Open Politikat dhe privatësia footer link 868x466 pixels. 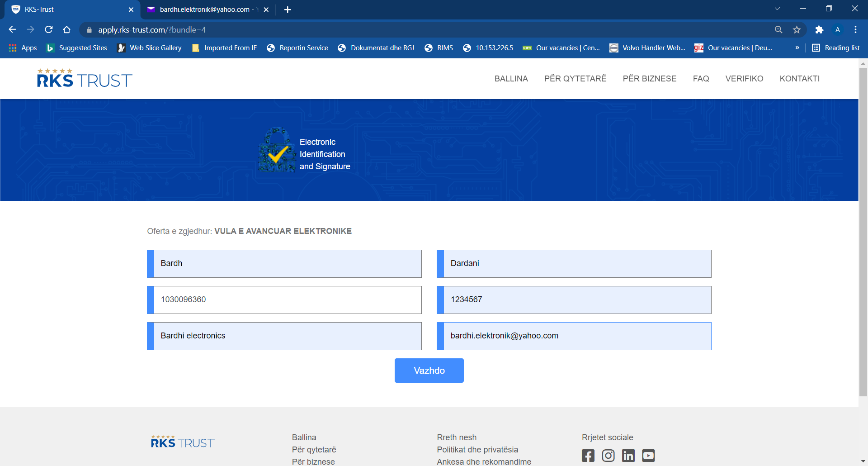477,450
